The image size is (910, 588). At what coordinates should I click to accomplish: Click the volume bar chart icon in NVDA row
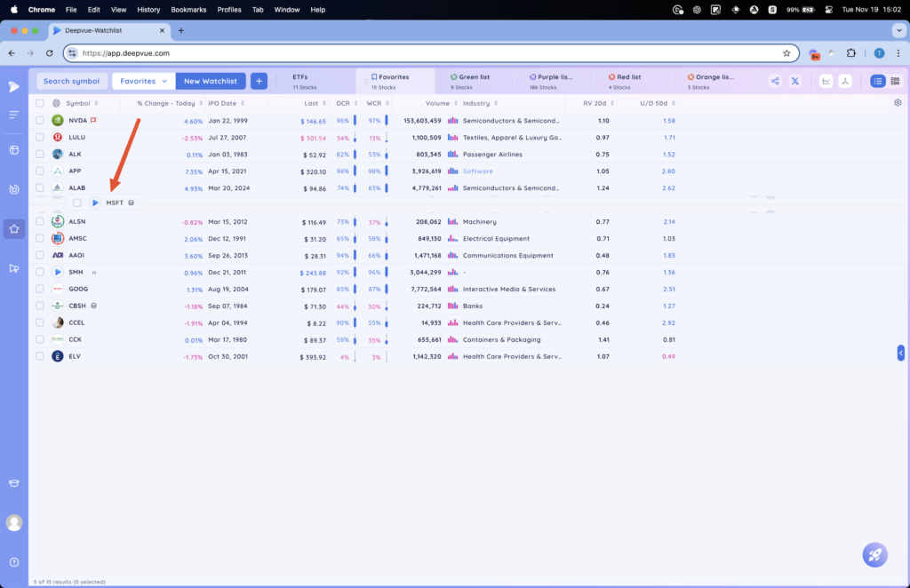(452, 121)
